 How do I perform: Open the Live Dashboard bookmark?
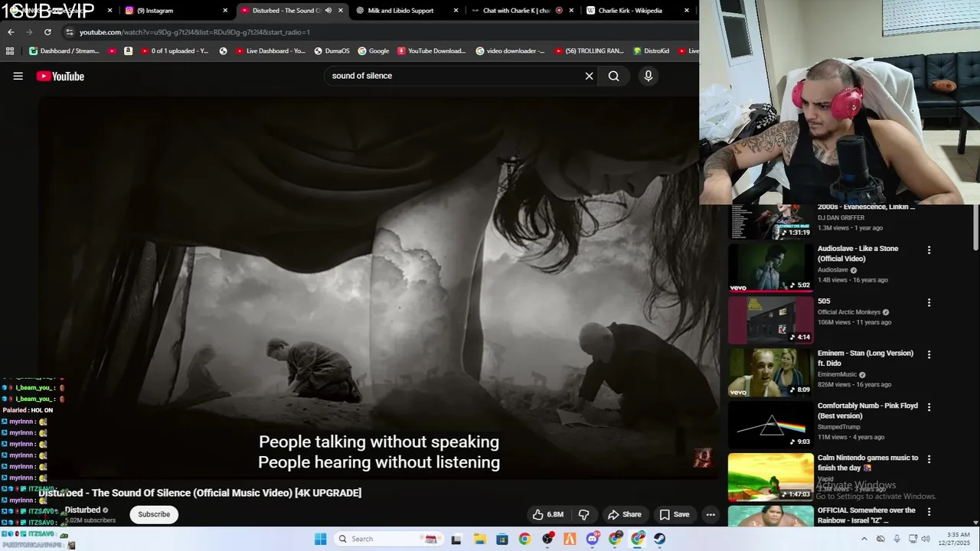point(269,51)
